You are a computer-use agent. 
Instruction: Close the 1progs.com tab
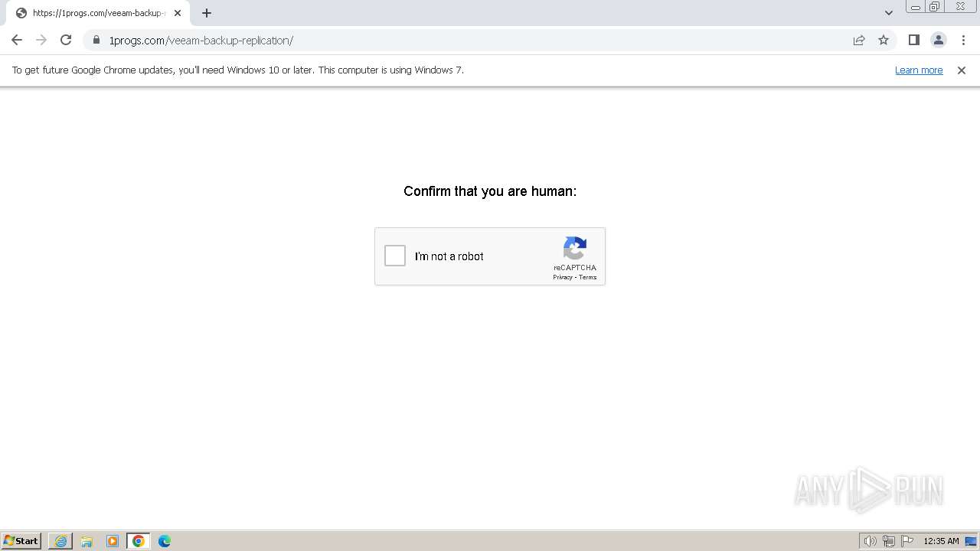point(178,13)
